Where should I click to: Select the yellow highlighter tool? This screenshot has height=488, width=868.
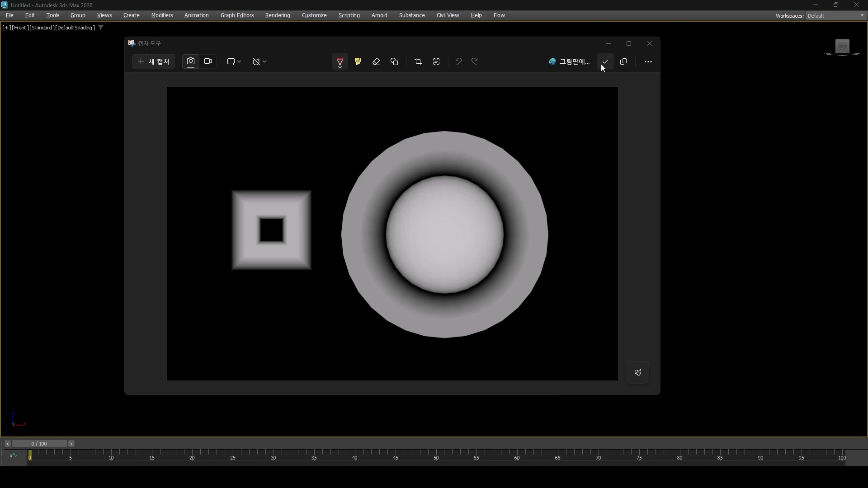pos(358,61)
